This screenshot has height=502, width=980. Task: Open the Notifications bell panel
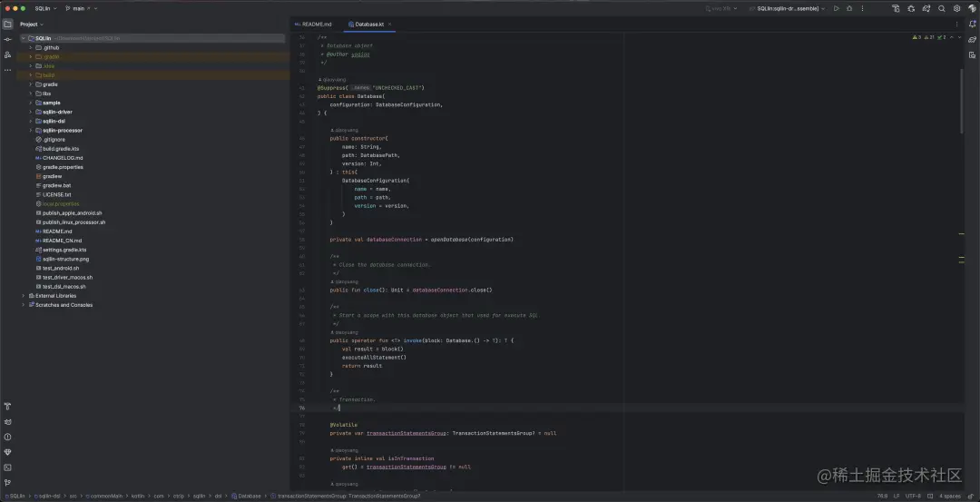click(x=971, y=24)
